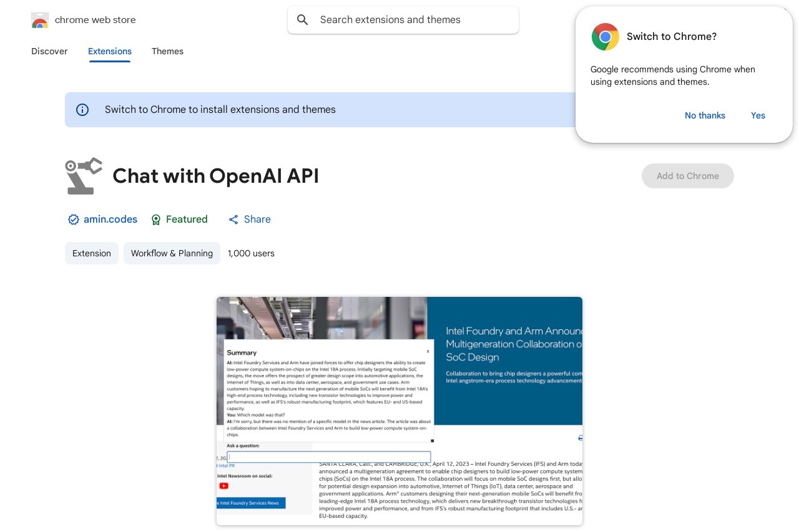Click the 'Switch to Chrome?' popup title
The width and height of the screenshot is (799, 532).
(672, 37)
